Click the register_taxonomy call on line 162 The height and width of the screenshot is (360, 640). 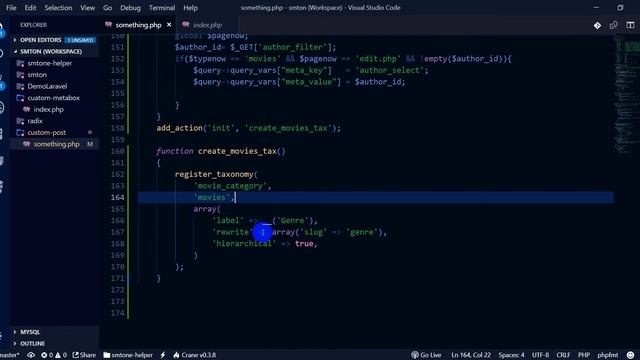pyautogui.click(x=214, y=174)
